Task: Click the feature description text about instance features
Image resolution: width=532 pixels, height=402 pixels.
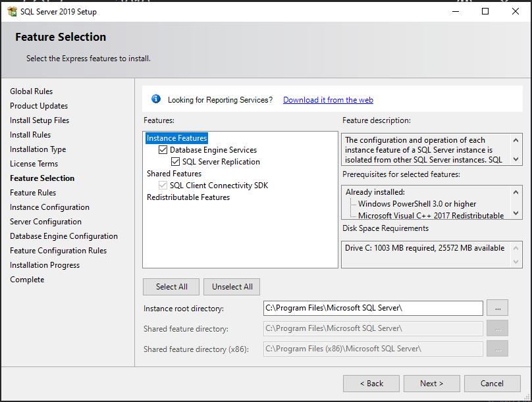Action: [x=423, y=150]
